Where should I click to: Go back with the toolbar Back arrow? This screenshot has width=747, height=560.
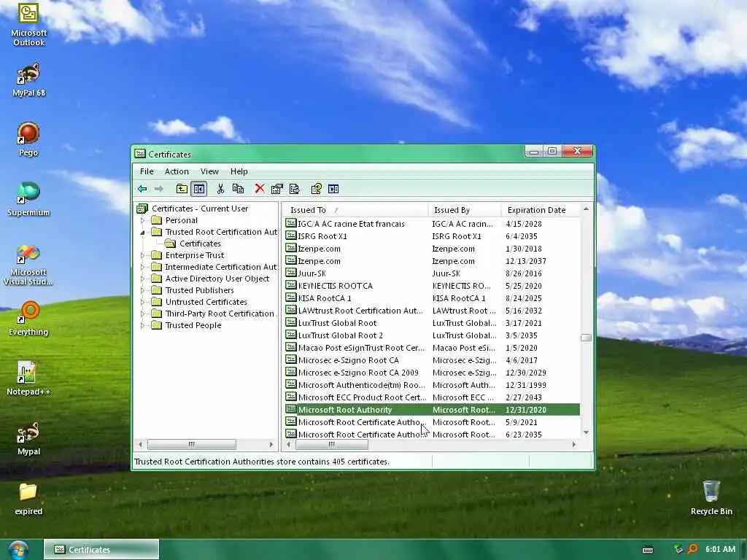[142, 189]
